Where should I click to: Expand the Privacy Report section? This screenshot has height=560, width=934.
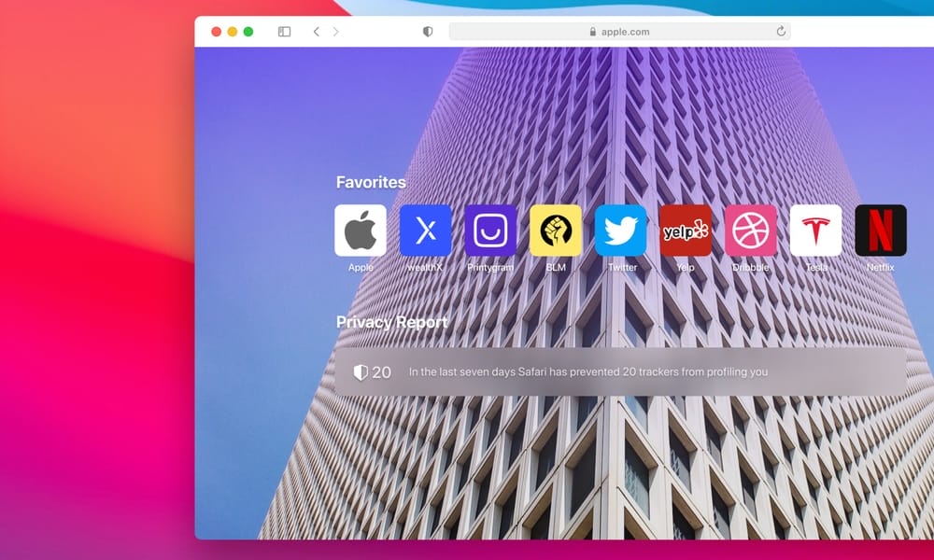click(x=391, y=321)
